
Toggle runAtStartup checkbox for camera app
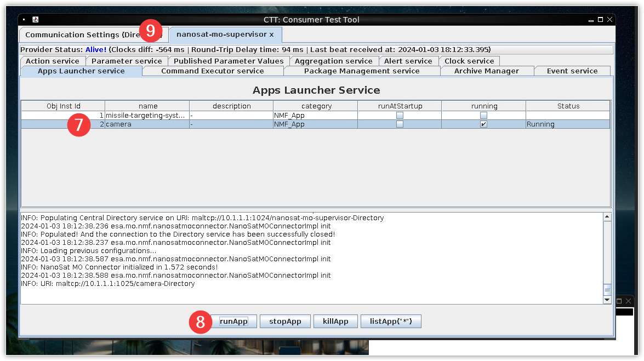point(400,124)
